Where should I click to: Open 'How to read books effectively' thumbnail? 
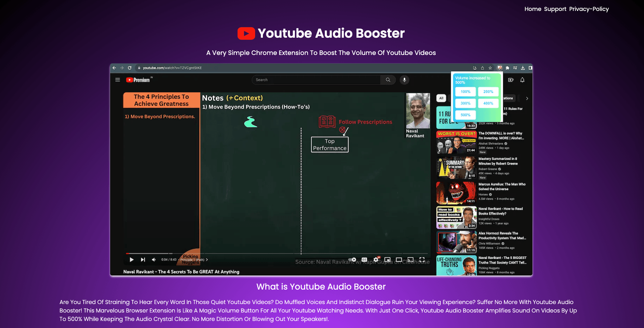tap(456, 218)
